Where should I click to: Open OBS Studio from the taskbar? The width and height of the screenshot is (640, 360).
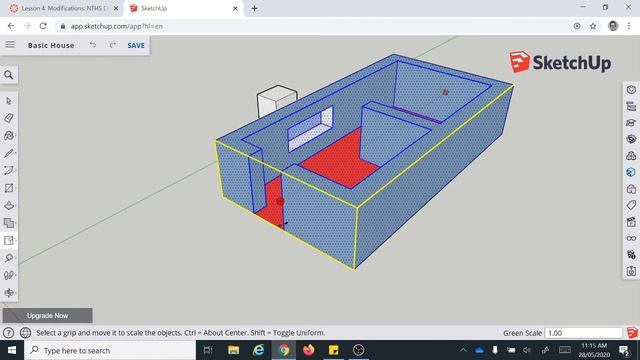pos(358,350)
